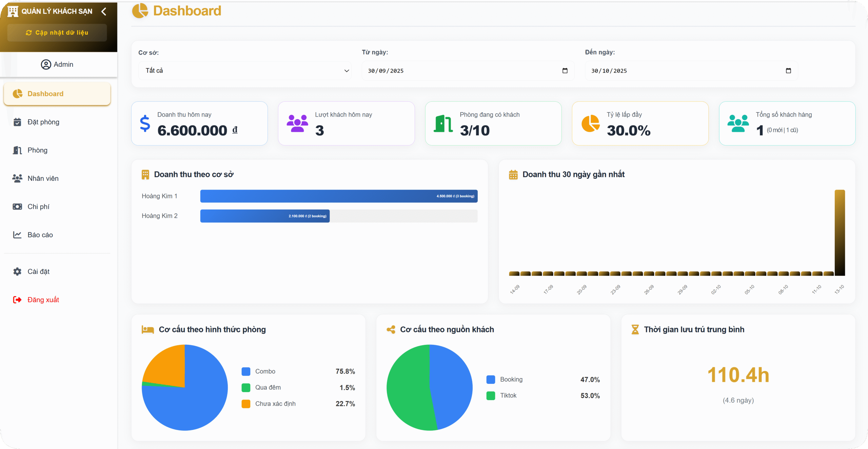Click the Đăng xuất logout link
Viewport: 868px width, 449px height.
click(43, 300)
